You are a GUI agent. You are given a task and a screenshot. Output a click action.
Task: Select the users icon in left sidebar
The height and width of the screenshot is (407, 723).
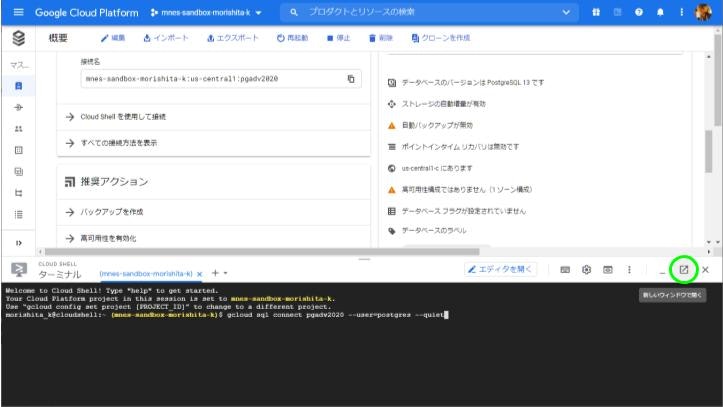18,129
